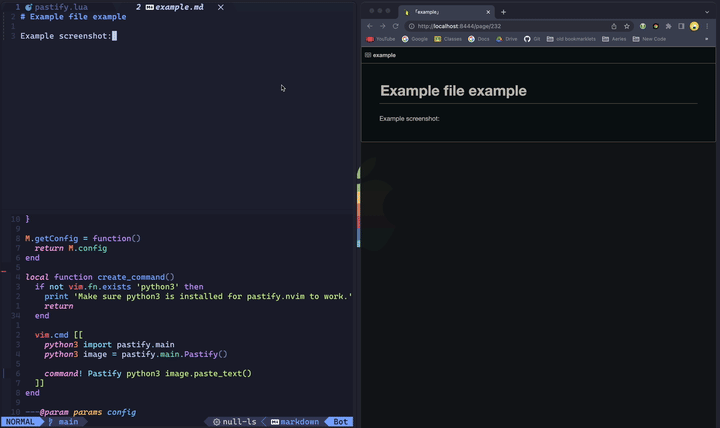This screenshot has width=720, height=428.
Task: Click 'vim.cmd [[' code line
Action: (x=59, y=335)
